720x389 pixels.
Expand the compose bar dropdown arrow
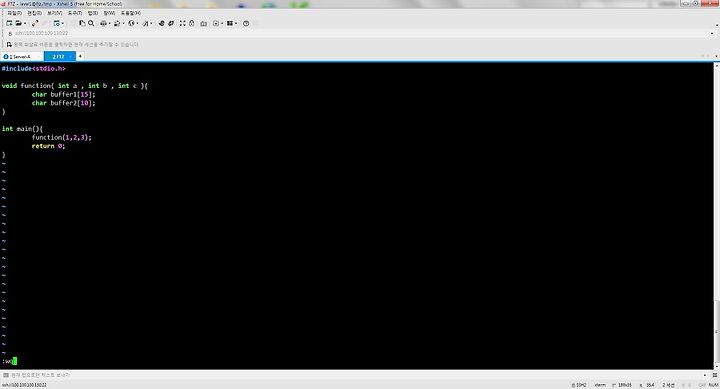tap(705, 375)
